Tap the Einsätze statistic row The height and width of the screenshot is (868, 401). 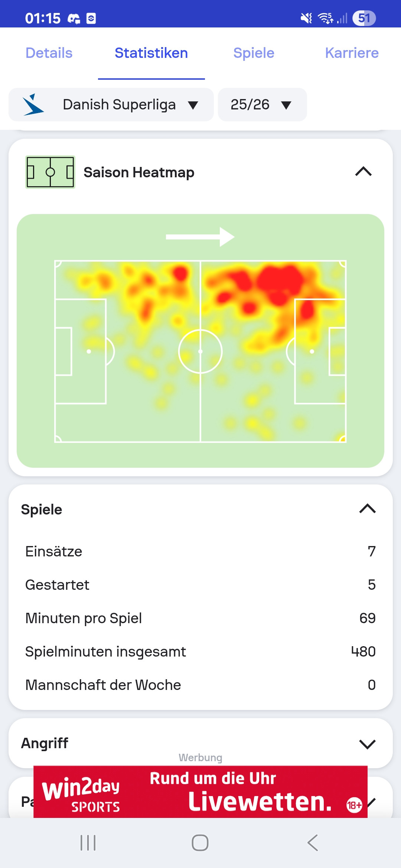200,552
